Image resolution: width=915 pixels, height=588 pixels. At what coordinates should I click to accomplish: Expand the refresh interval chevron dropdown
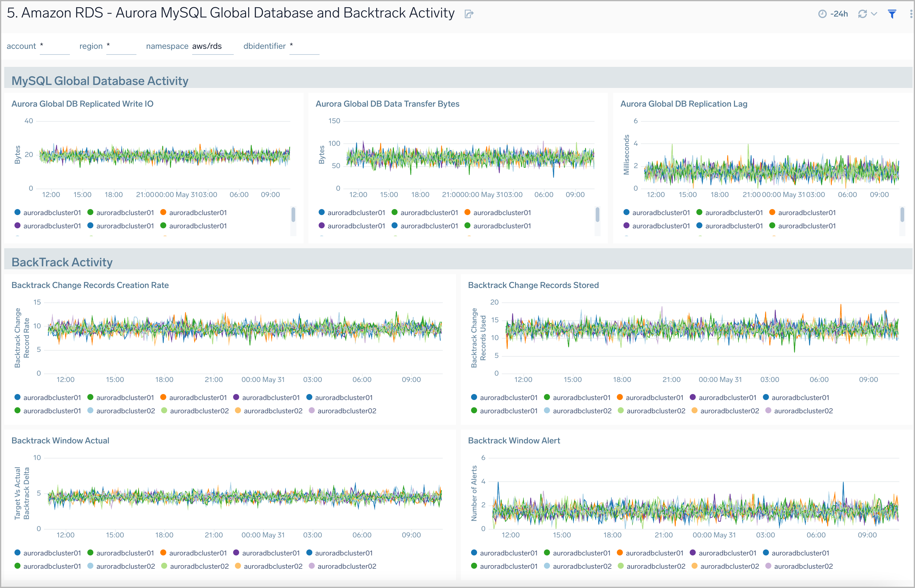874,14
